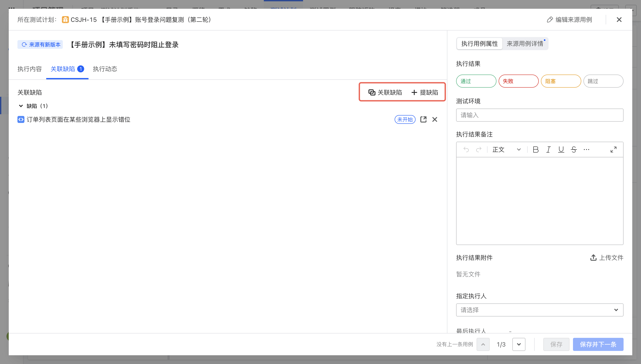
Task: Open the 指定执行人 select dropdown
Action: 539,310
